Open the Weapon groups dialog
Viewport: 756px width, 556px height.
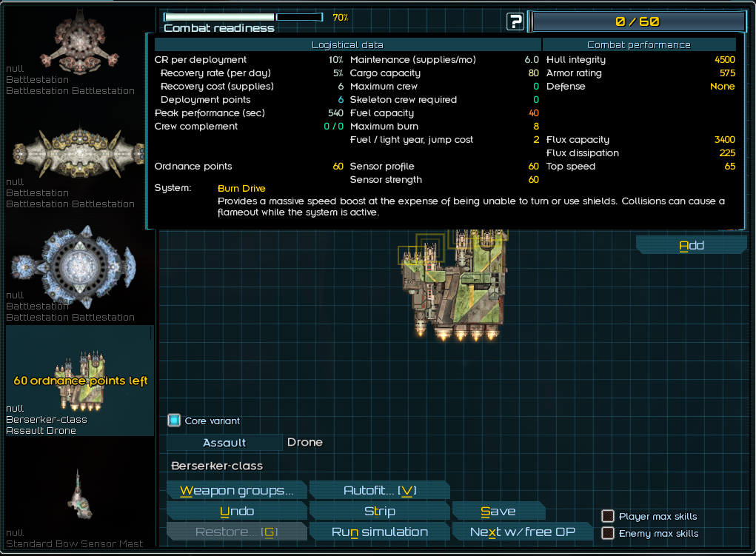237,490
